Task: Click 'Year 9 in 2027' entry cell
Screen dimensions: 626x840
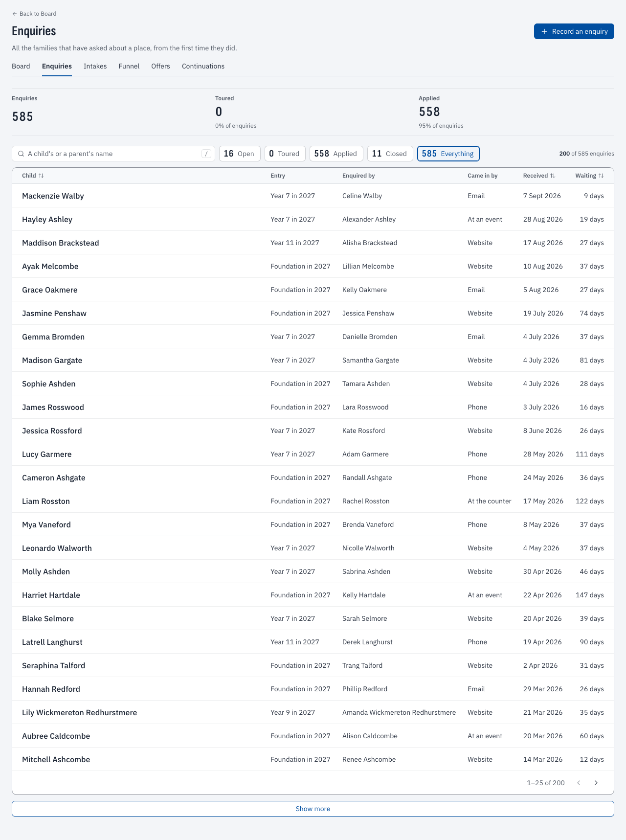Action: [293, 712]
